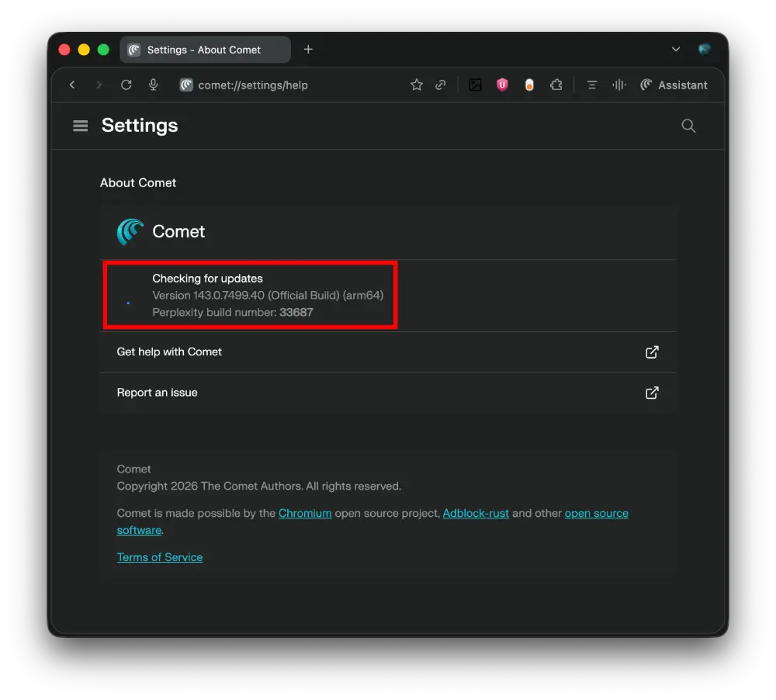Close the browser window with red button

pyautogui.click(x=64, y=50)
